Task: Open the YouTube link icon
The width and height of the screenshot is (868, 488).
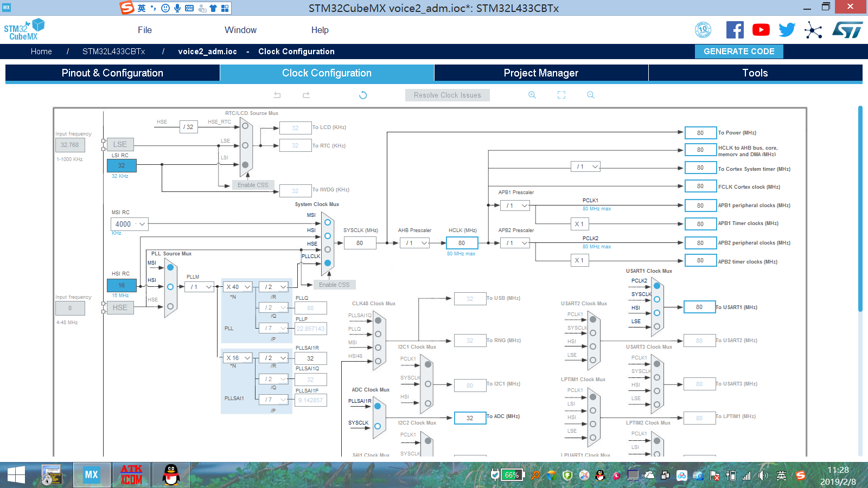Action: pos(761,30)
